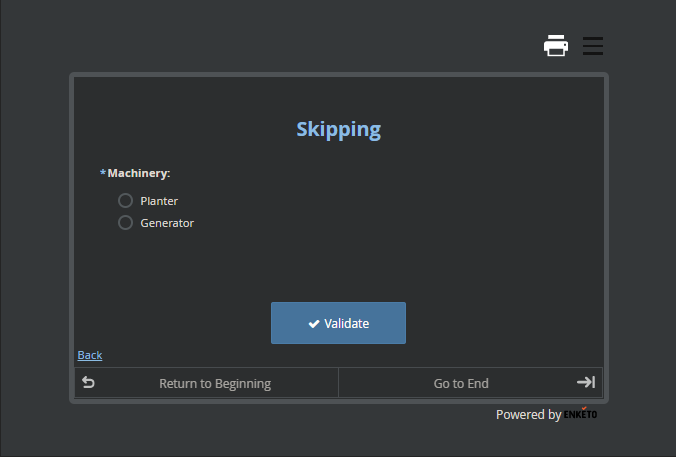Select the Generator radio button

(x=125, y=222)
